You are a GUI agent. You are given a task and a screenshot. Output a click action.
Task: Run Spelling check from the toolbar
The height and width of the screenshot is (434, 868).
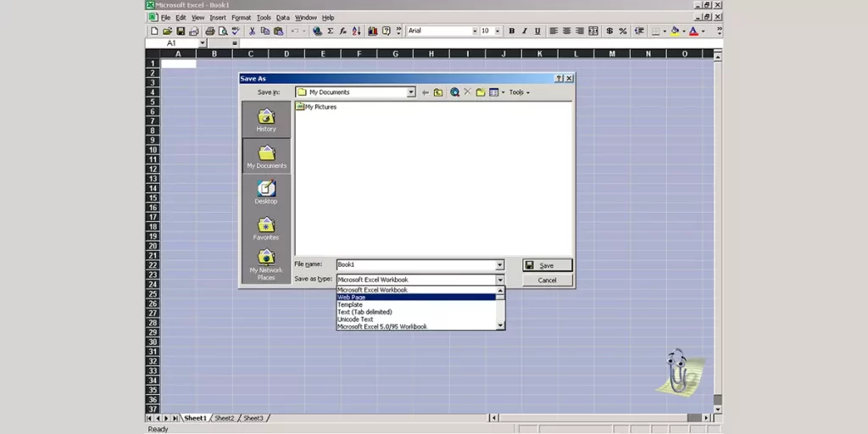click(x=236, y=31)
